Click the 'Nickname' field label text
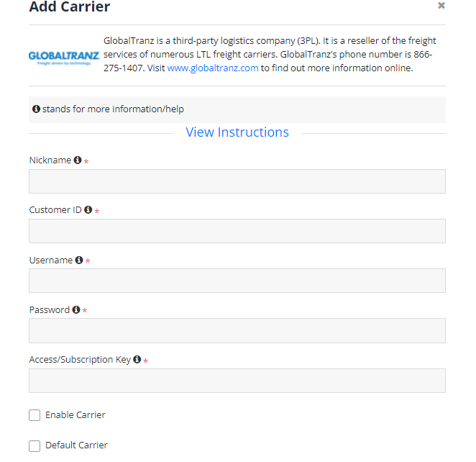The width and height of the screenshot is (476, 462). click(50, 160)
